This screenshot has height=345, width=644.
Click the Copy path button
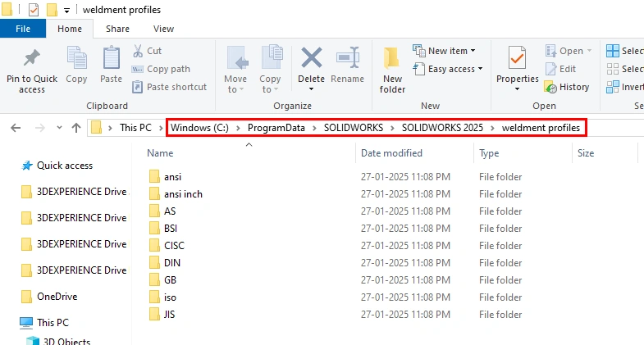tap(161, 69)
